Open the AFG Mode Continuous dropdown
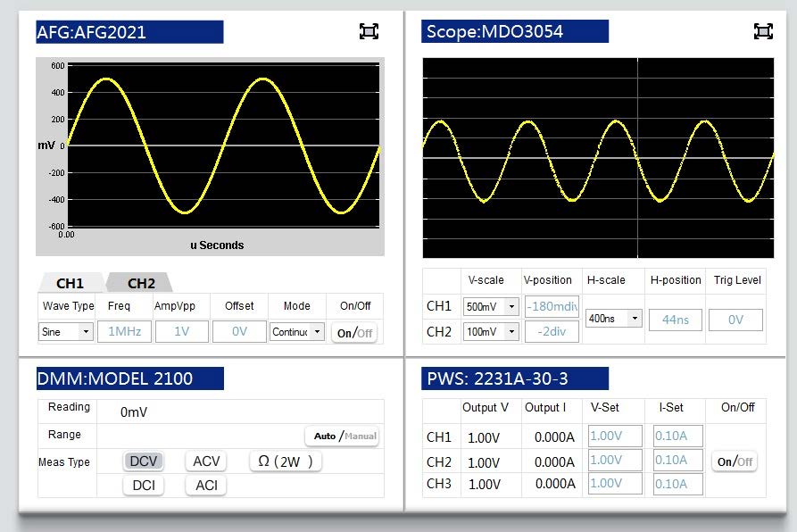The image size is (797, 532). [296, 332]
